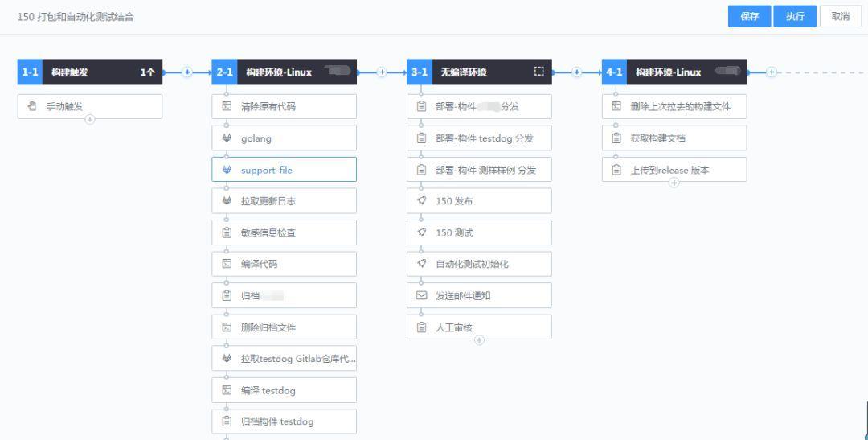Click rocket icon of 150 发布
Image resolution: width=868 pixels, height=440 pixels.
click(x=421, y=200)
